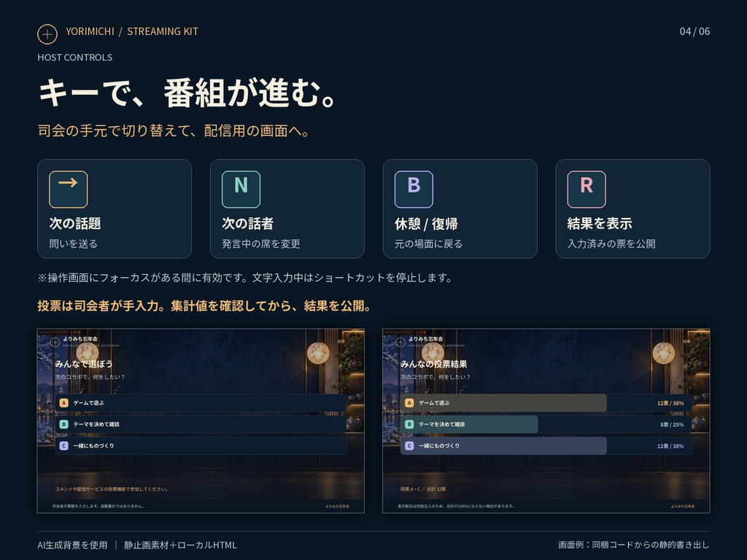747x560 pixels.
Task: Click the description 問いを送る
Action: pyautogui.click(x=74, y=244)
